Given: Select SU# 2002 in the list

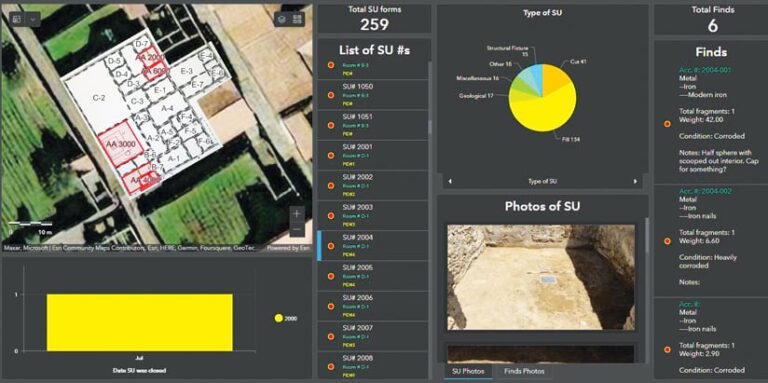Looking at the screenshot, I should (x=373, y=185).
